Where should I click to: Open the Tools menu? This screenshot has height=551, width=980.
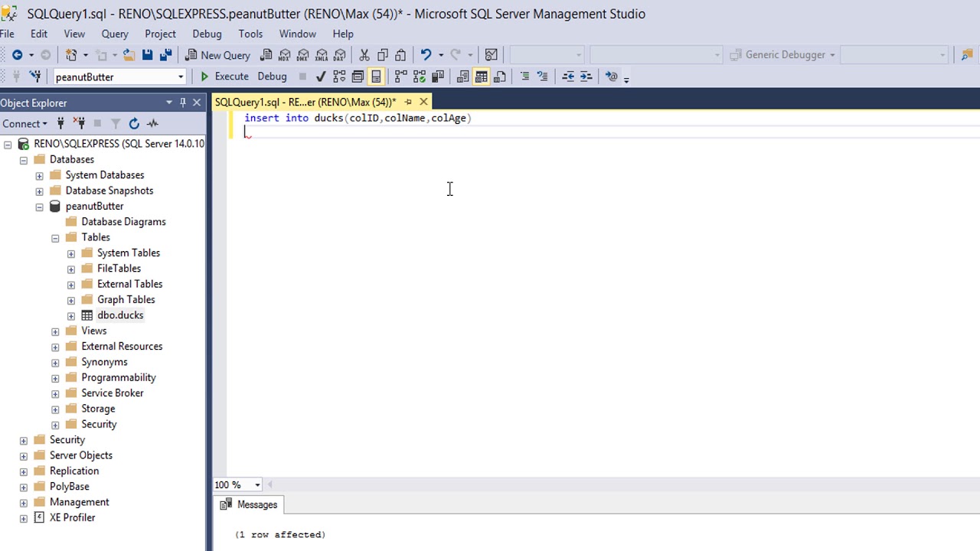[250, 34]
